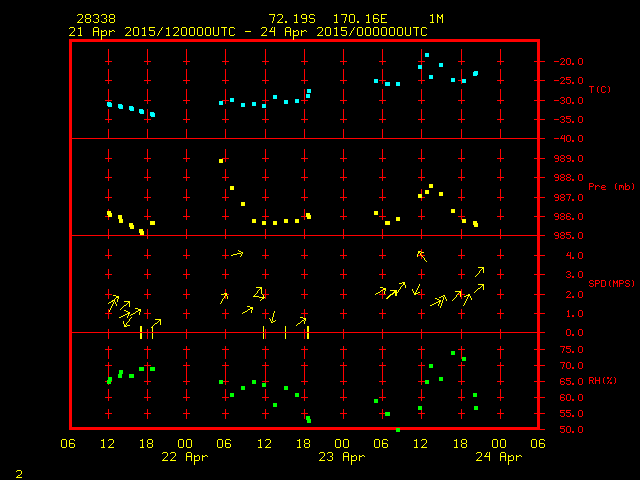This screenshot has height=480, width=640.
Task: Select the 24 Apr date marker
Action: pyautogui.click(x=497, y=456)
